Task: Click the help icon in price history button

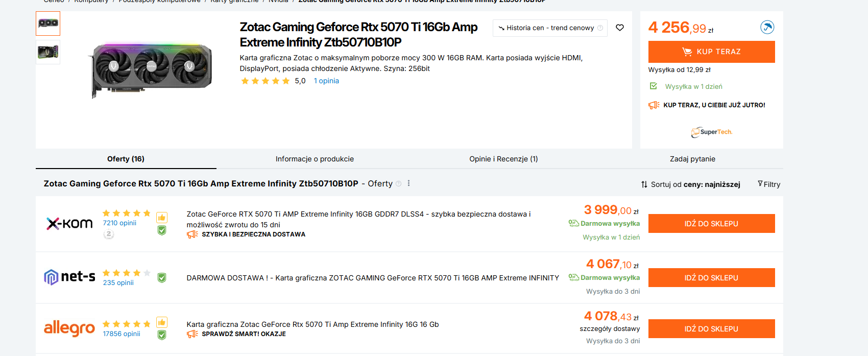Action: click(600, 28)
